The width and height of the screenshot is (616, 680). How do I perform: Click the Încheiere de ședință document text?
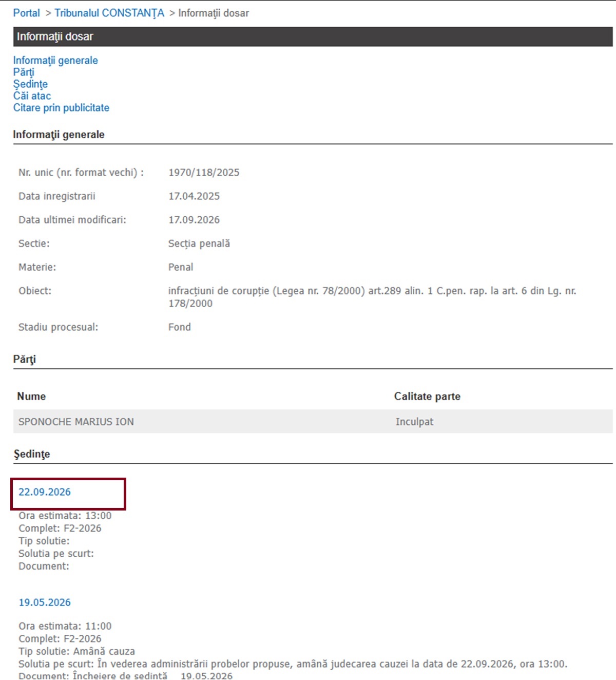[120, 675]
